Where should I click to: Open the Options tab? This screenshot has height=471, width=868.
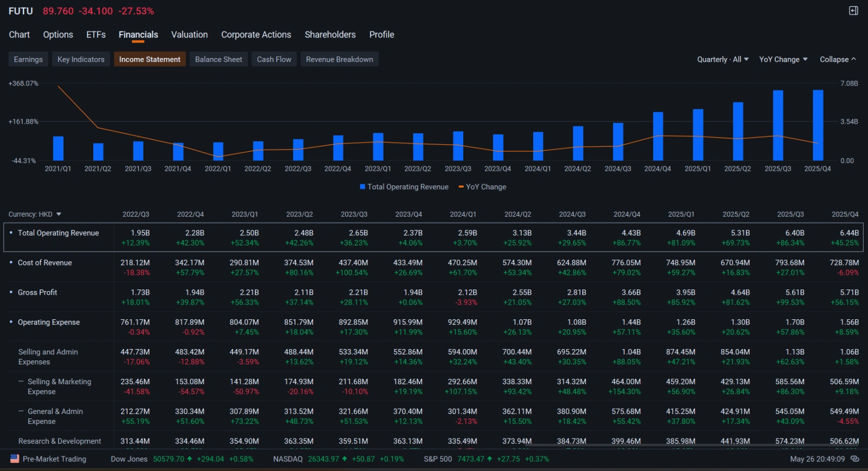tap(58, 34)
